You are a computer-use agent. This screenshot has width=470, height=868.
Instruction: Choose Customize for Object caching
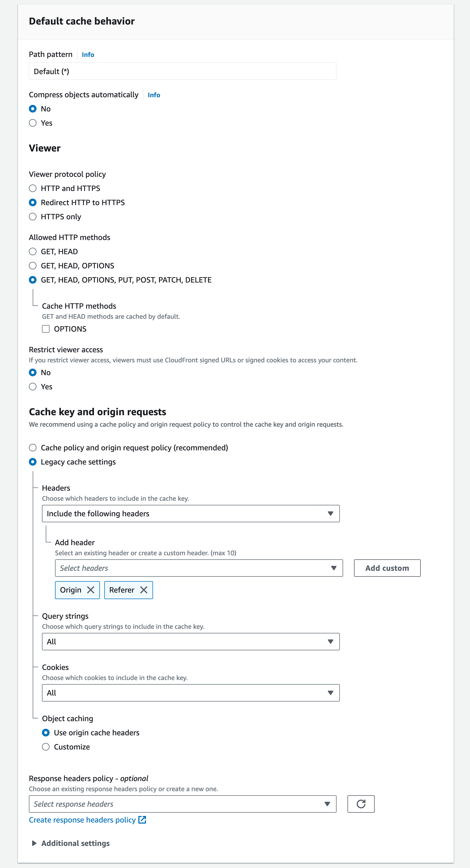[46, 747]
